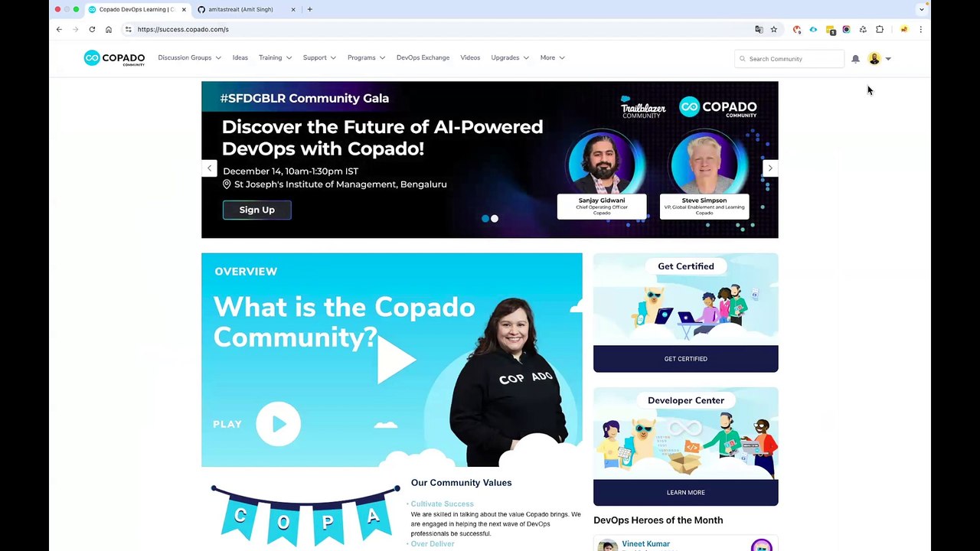Click the Chrome profile avatar
Image resolution: width=980 pixels, height=551 pixels.
pos(904,29)
